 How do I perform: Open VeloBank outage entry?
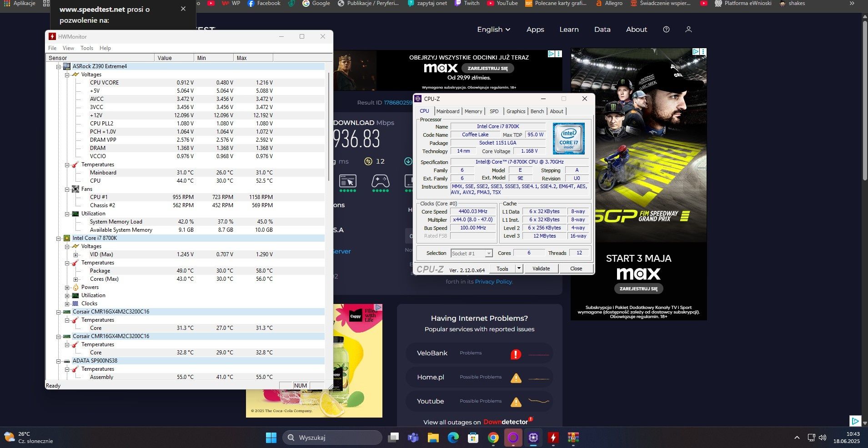tap(479, 353)
